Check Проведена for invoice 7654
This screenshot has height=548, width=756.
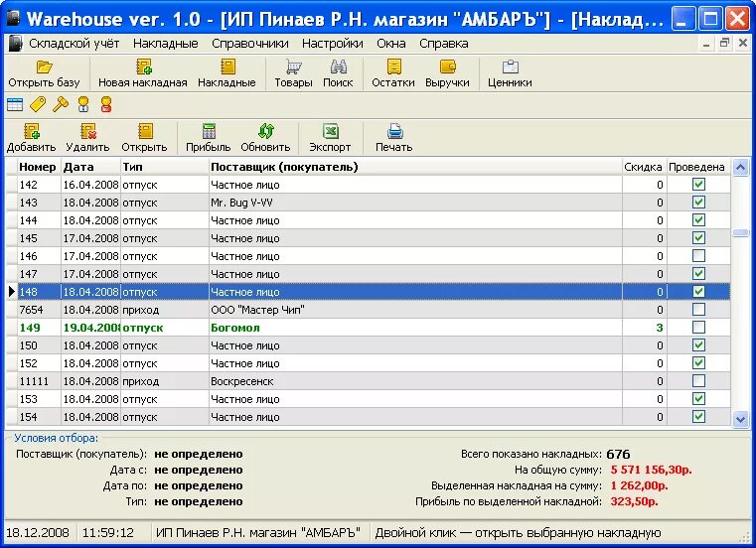pyautogui.click(x=698, y=309)
